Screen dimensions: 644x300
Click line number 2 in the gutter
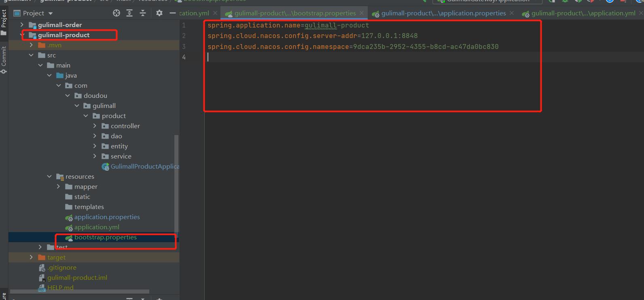coord(184,36)
